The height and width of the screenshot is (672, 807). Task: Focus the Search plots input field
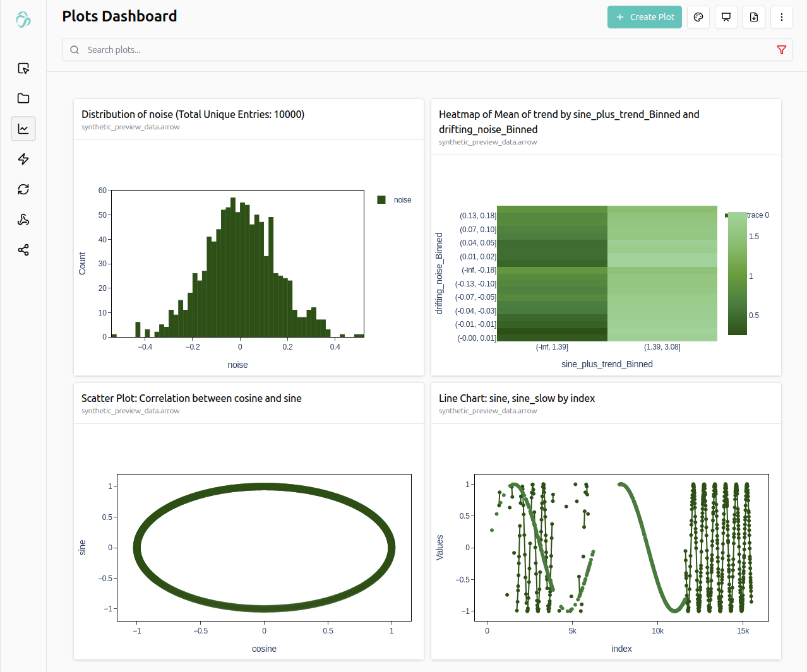pos(417,50)
